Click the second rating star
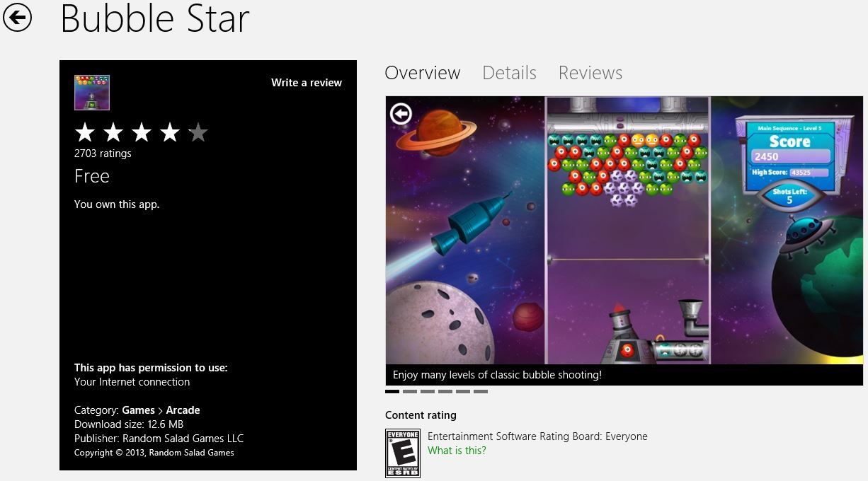The height and width of the screenshot is (481, 868). [x=113, y=132]
